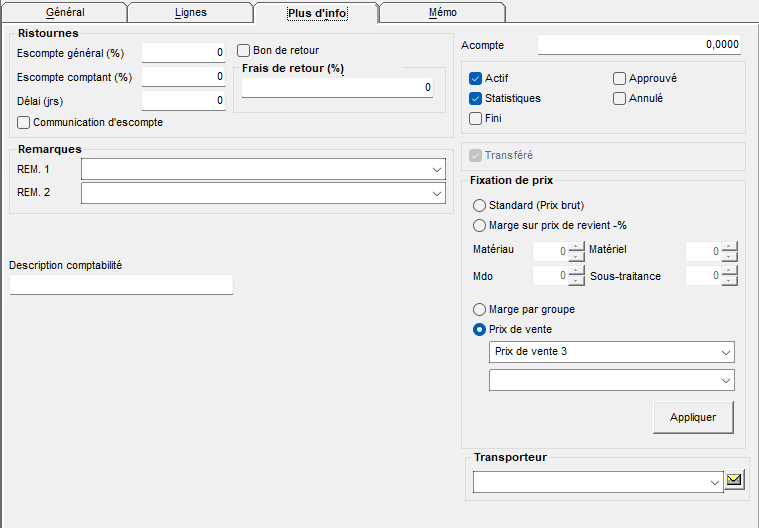Click the Escompte comptant (%) field
The image size is (759, 528).
(x=183, y=76)
